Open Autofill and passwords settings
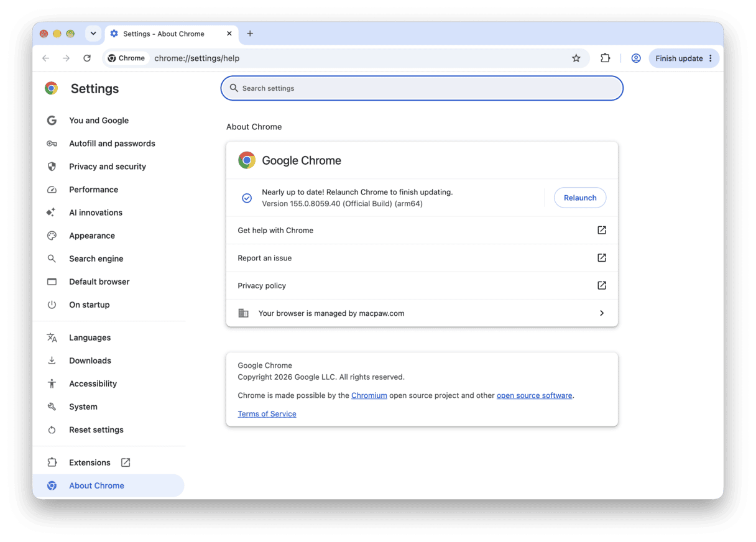The image size is (756, 542). coord(112,144)
